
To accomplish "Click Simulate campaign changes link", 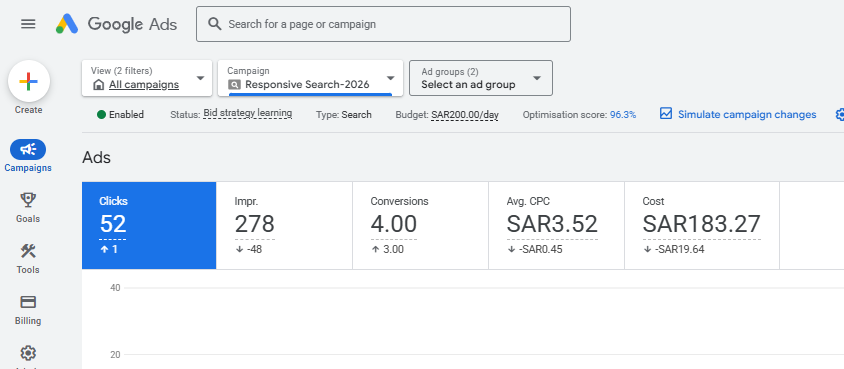I will 747,115.
